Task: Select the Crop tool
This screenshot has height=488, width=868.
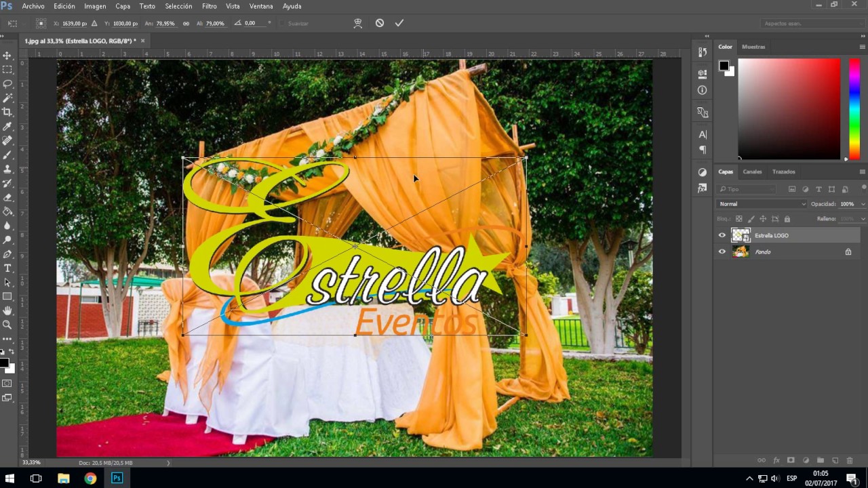Action: (7, 113)
